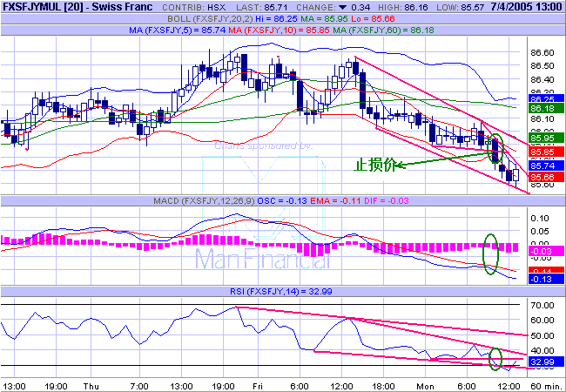Click the Fri day label on time axis
Screen dimensions: 566x392
click(258, 386)
